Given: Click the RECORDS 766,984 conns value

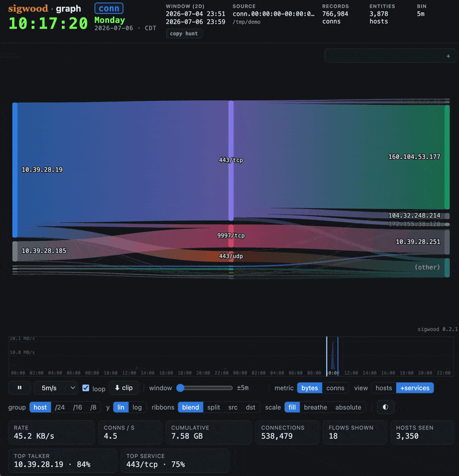Looking at the screenshot, I should point(335,18).
